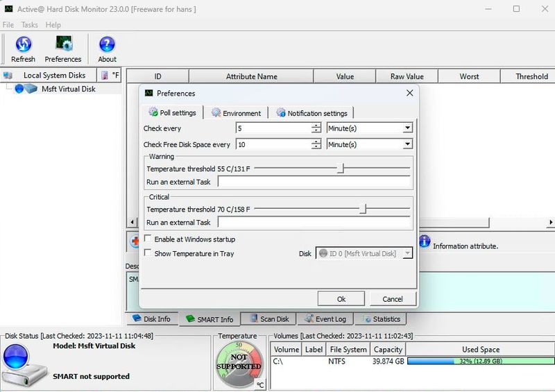Click Warning Run an external Task field
This screenshot has width=555, height=392.
click(x=314, y=182)
